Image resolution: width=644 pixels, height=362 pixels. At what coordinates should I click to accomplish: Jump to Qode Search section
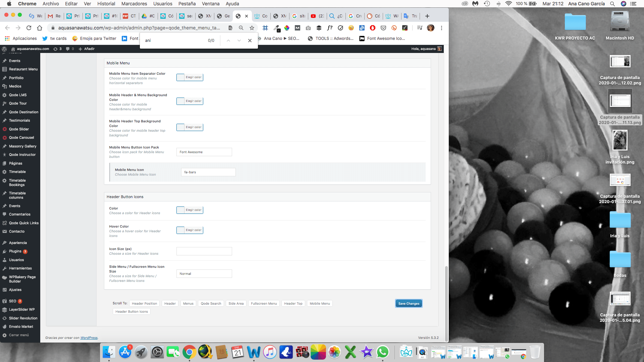[x=211, y=304]
